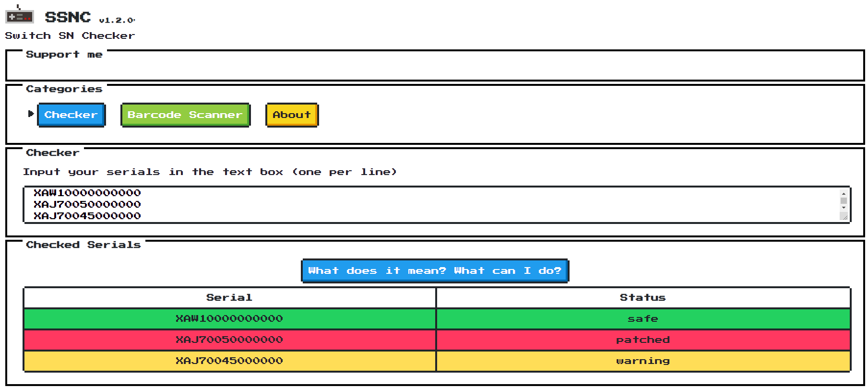Click the 'Categories' section label
Image resolution: width=868 pixels, height=387 pixels.
(64, 89)
